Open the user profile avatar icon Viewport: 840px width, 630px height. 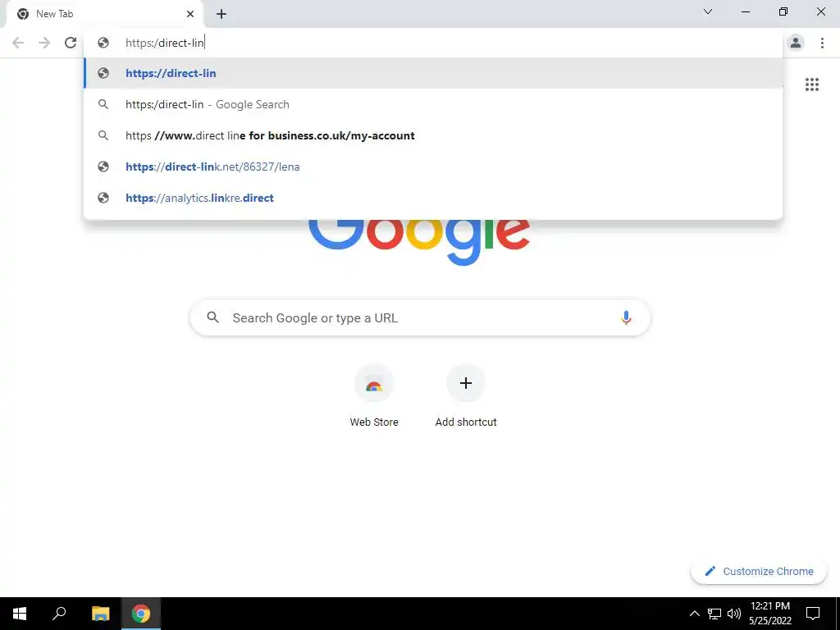point(796,43)
